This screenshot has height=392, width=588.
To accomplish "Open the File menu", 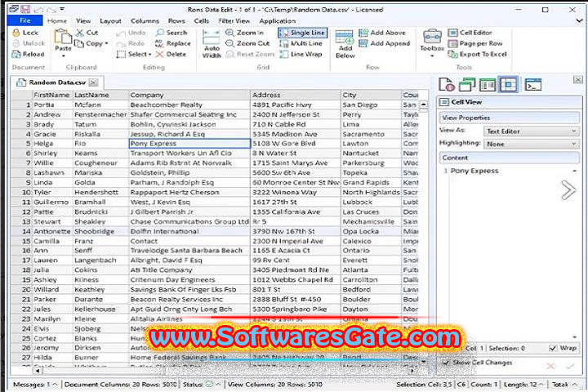I will tap(25, 20).
